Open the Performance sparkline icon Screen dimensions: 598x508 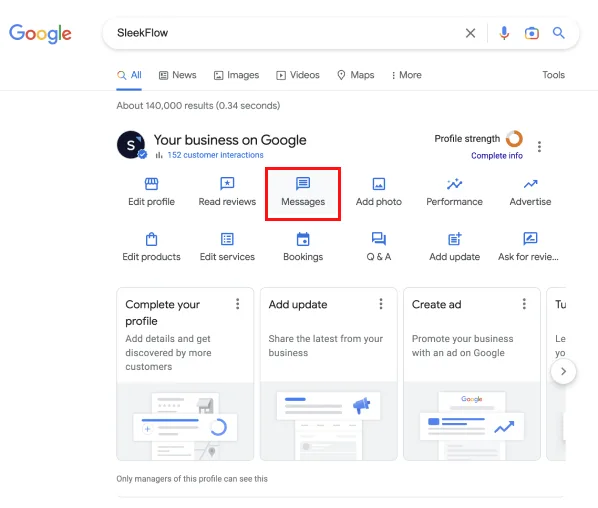pos(454,184)
